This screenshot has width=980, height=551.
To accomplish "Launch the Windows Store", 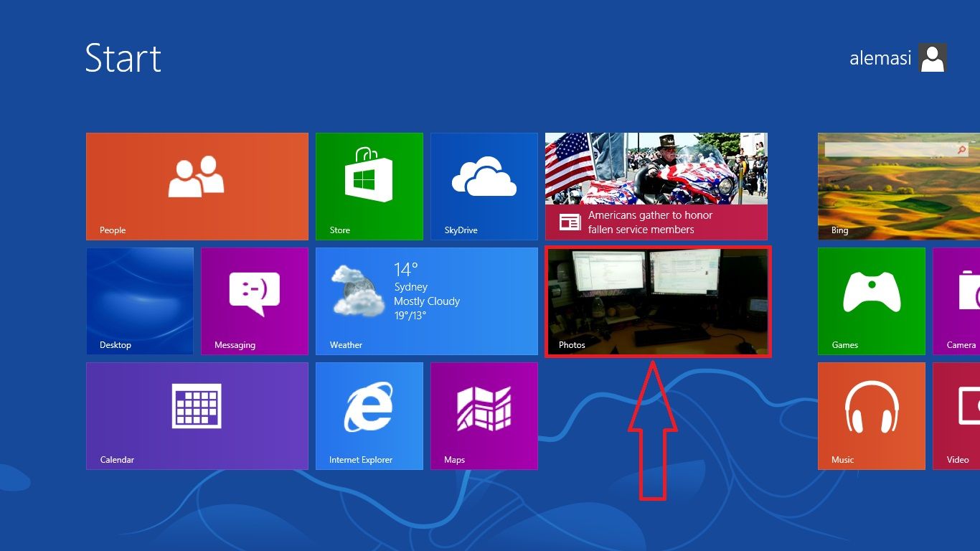I will [369, 185].
